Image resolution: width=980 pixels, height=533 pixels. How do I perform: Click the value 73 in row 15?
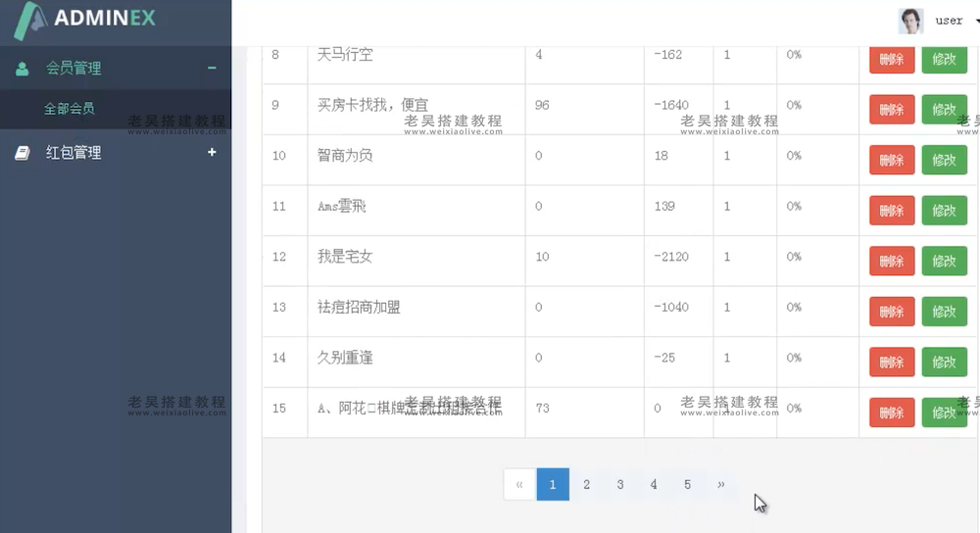542,408
